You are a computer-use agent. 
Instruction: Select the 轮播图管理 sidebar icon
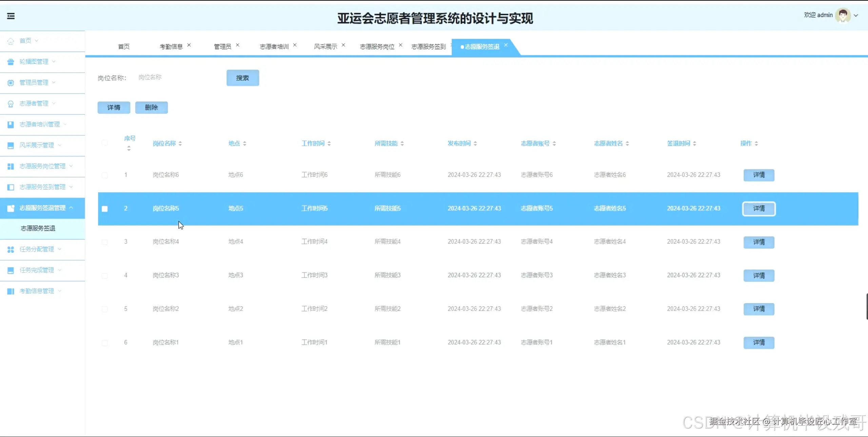pos(11,62)
